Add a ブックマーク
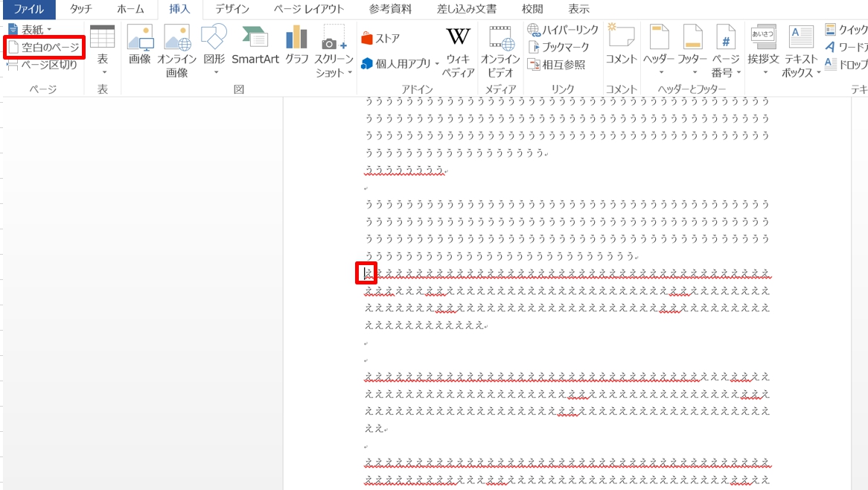 (x=559, y=47)
